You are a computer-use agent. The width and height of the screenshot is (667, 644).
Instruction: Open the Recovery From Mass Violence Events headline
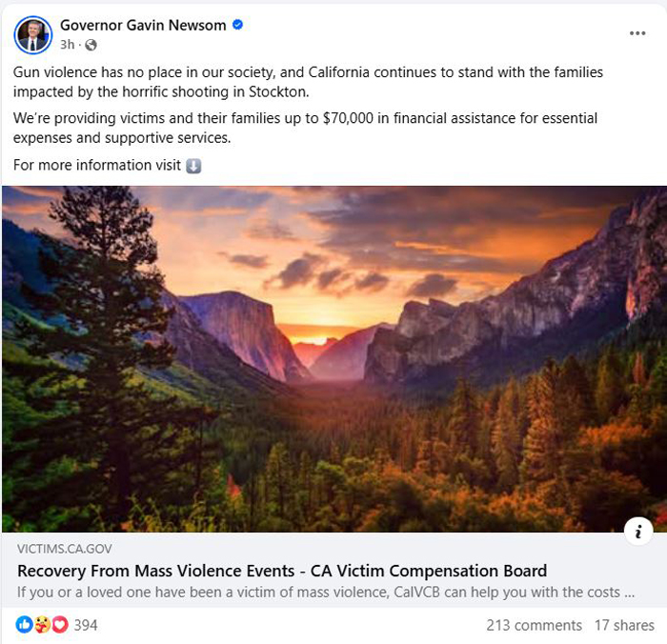click(282, 571)
